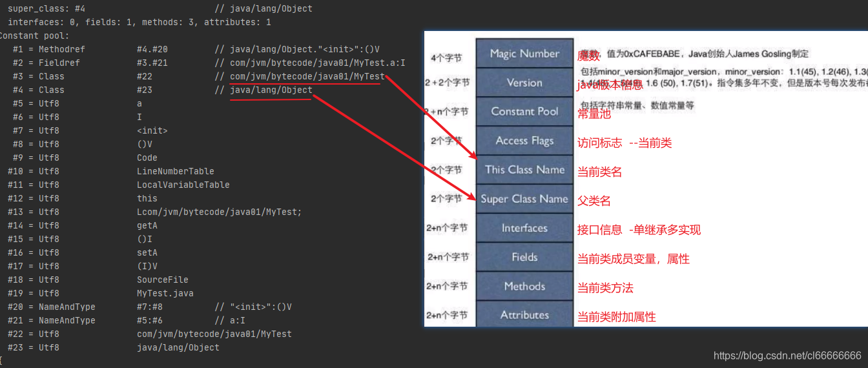Viewport: 868px width, 368px height.
Task: Click the red label 当前类附加属性
Action: click(616, 317)
